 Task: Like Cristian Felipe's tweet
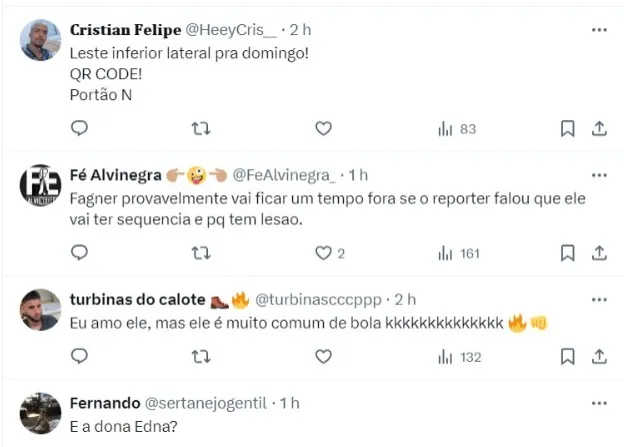point(323,128)
